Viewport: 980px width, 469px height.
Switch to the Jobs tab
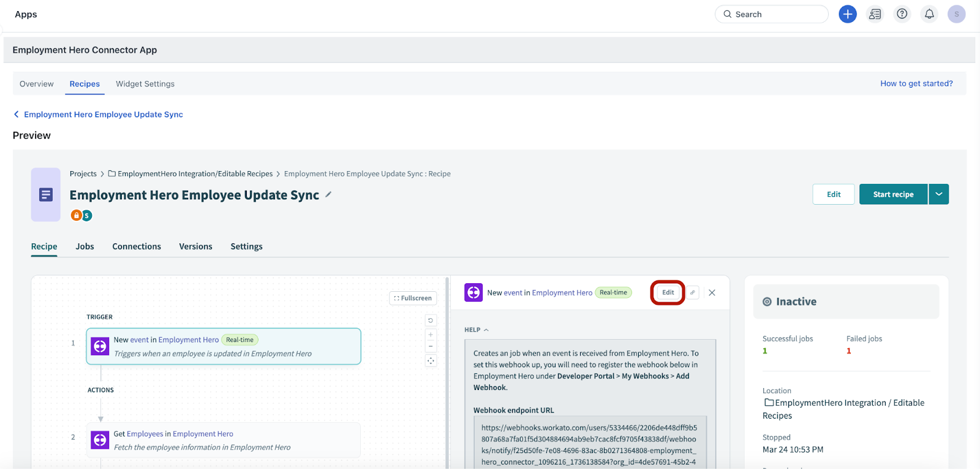point(85,246)
